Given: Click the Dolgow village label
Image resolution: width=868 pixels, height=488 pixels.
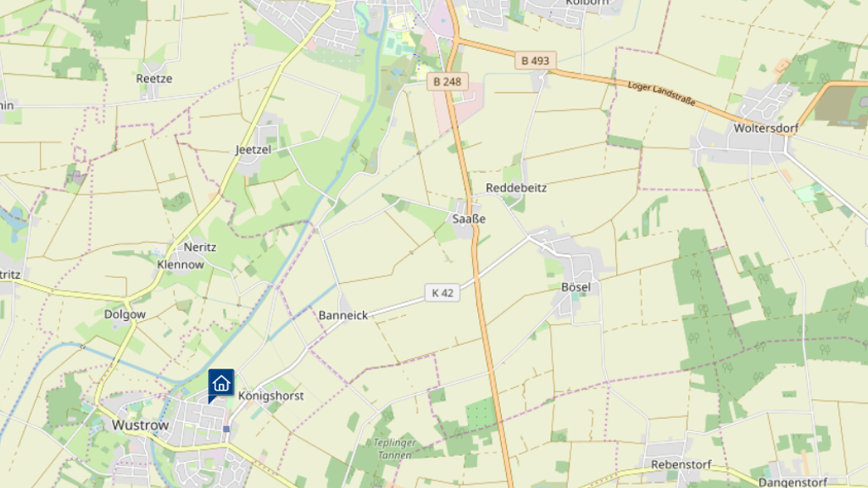Looking at the screenshot, I should point(125,315).
